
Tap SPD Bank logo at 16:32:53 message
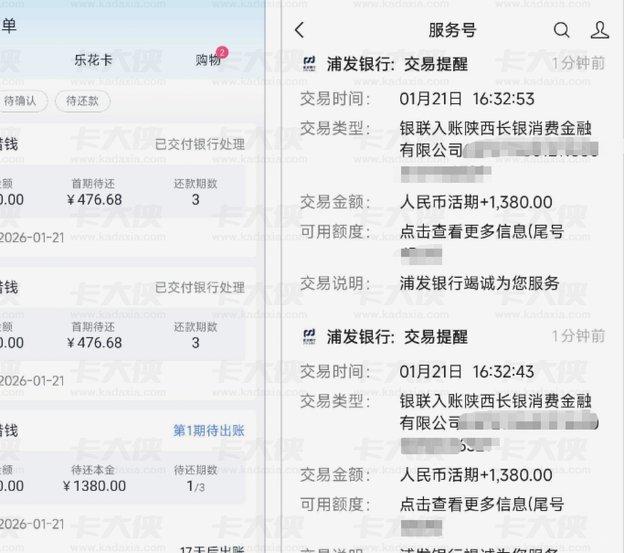click(309, 64)
